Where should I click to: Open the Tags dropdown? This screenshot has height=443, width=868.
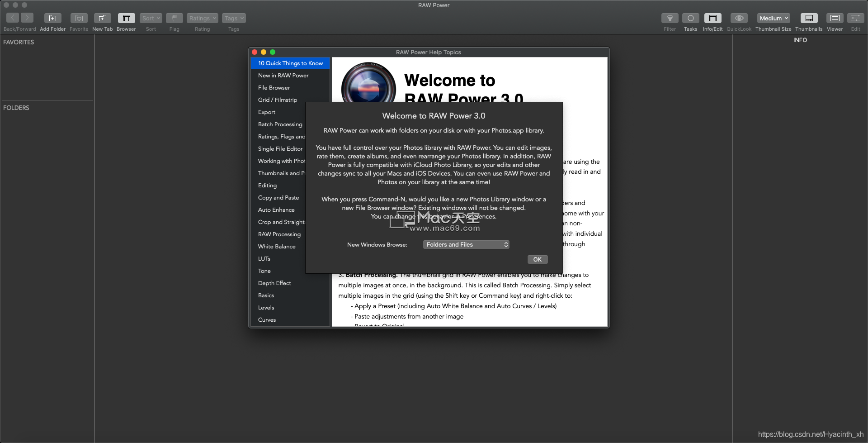(x=234, y=18)
